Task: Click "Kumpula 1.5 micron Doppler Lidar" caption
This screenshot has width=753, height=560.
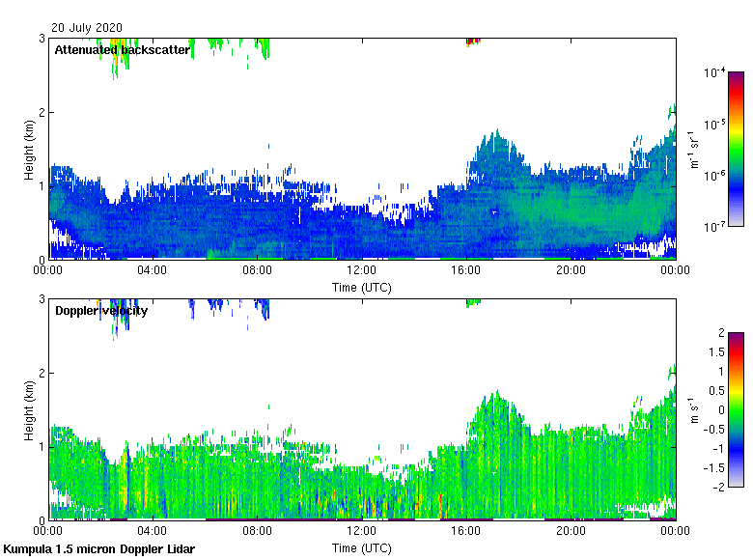Action: 99,548
